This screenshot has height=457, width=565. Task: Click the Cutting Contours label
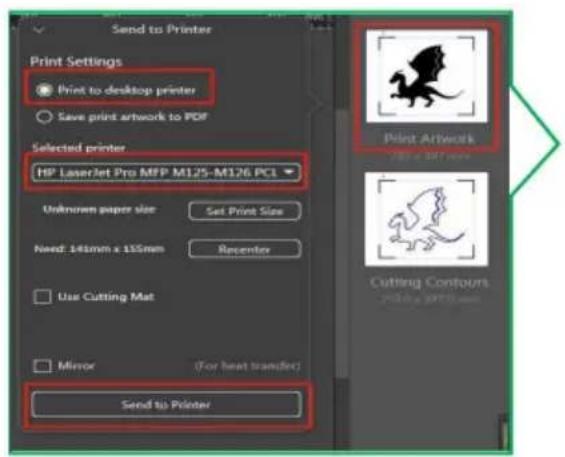[x=429, y=282]
